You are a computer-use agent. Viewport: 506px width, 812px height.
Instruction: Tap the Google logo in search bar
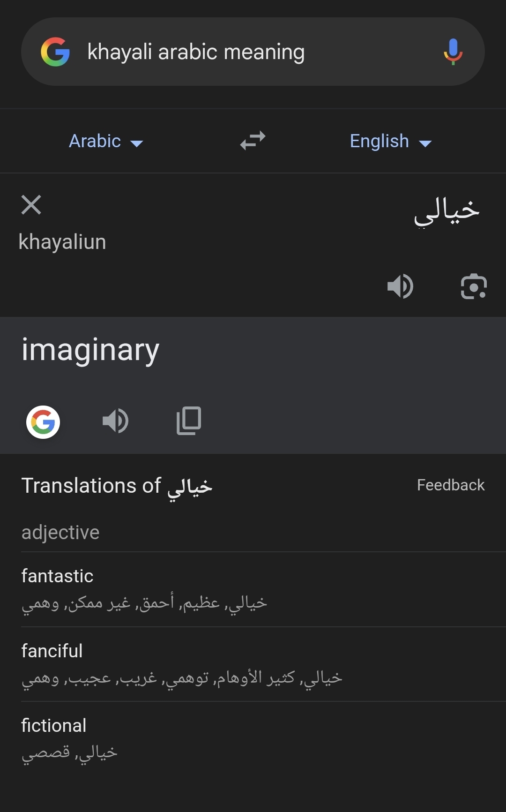click(x=55, y=52)
